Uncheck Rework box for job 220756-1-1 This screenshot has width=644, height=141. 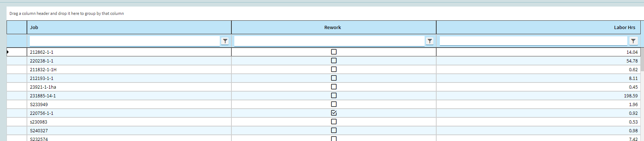coord(334,113)
